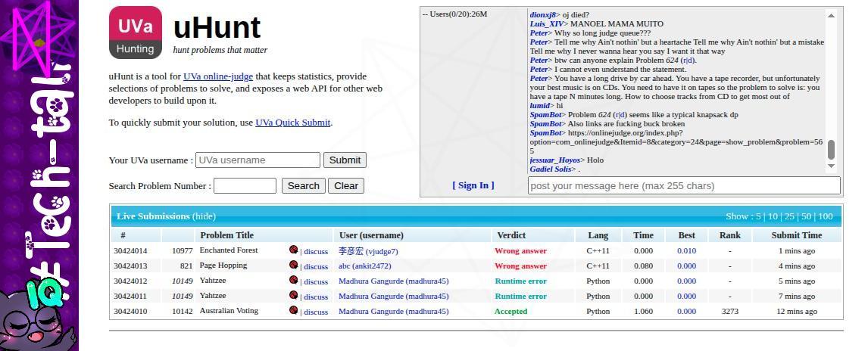868x351 pixels.
Task: Open the UVa Quick Submit link
Action: (293, 123)
